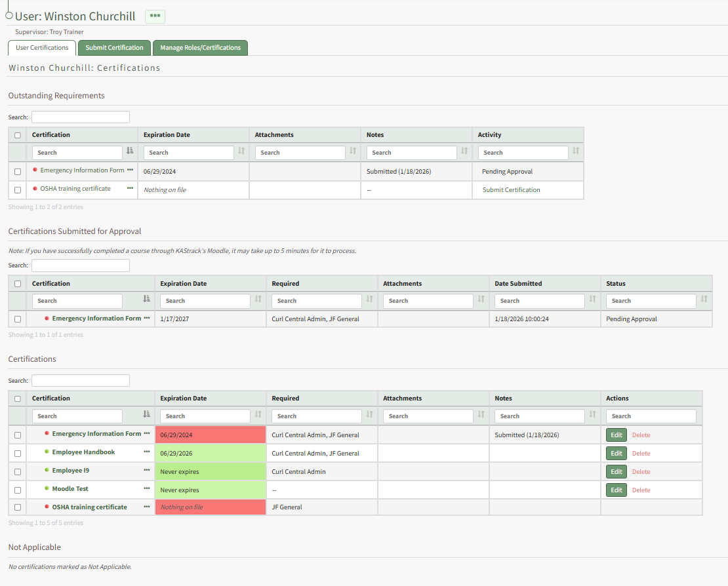
Task: Click Edit for Employee Handbook certification
Action: coord(616,454)
